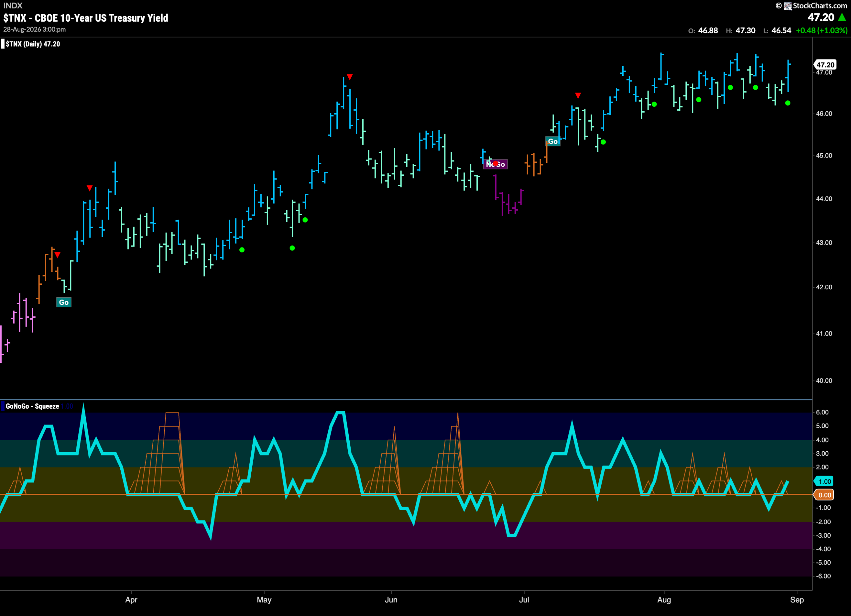Click the July Go signal label
The width and height of the screenshot is (851, 616).
coord(553,141)
